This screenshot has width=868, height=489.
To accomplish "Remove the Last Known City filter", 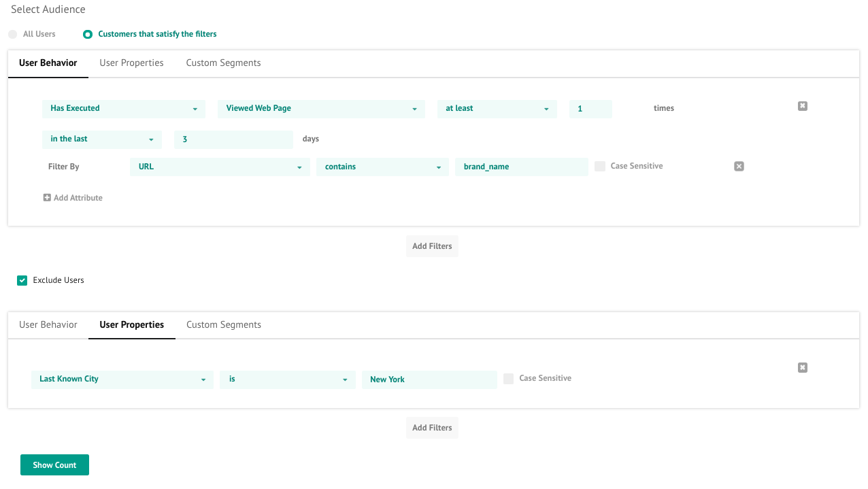I will (803, 367).
